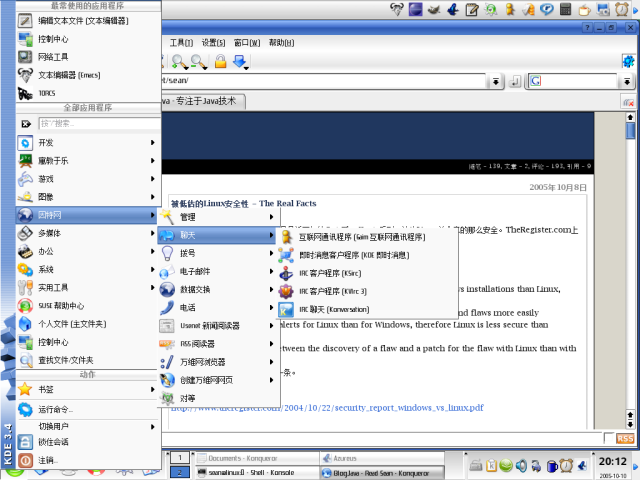Click the menu search input field
The image size is (640, 480).
(x=100, y=123)
